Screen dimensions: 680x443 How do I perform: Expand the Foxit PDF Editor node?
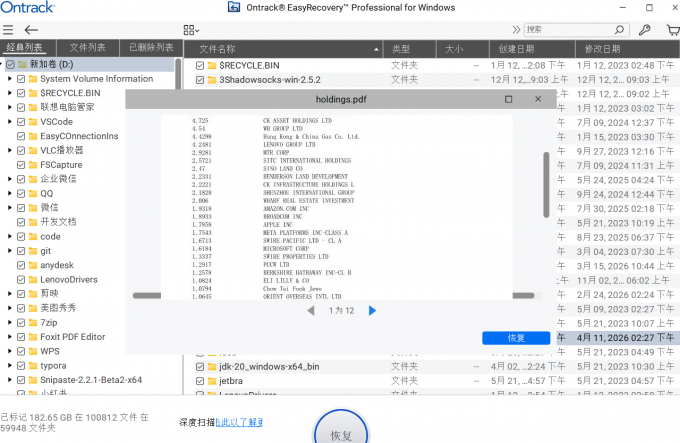10,337
